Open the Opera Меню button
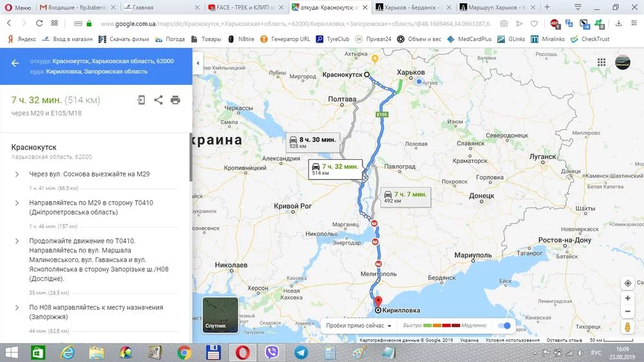The image size is (644, 362). tap(17, 7)
